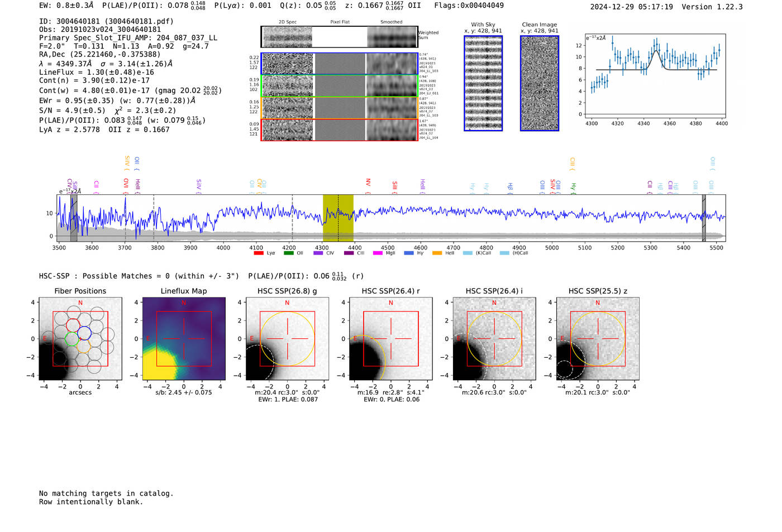
Task: Select the green-bordered 2D fiber spectrum row
Action: 340,86
